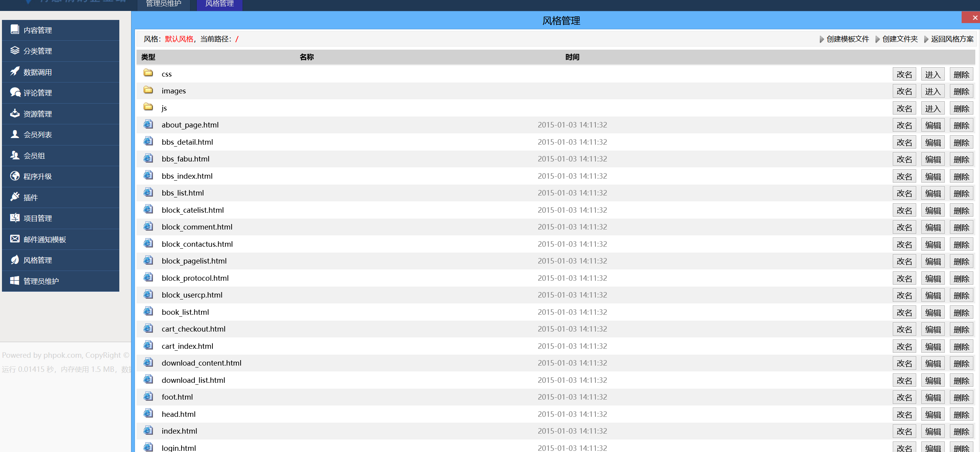Click the 数据调用 rocket icon
This screenshot has height=452, width=980.
[x=15, y=71]
